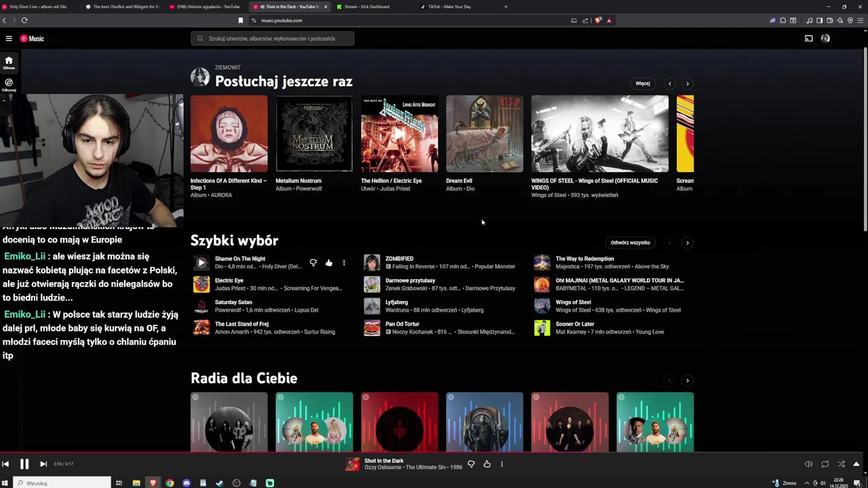The image size is (868, 488).
Task: Open the Wings of Steel video thumbnail
Action: pyautogui.click(x=599, y=134)
